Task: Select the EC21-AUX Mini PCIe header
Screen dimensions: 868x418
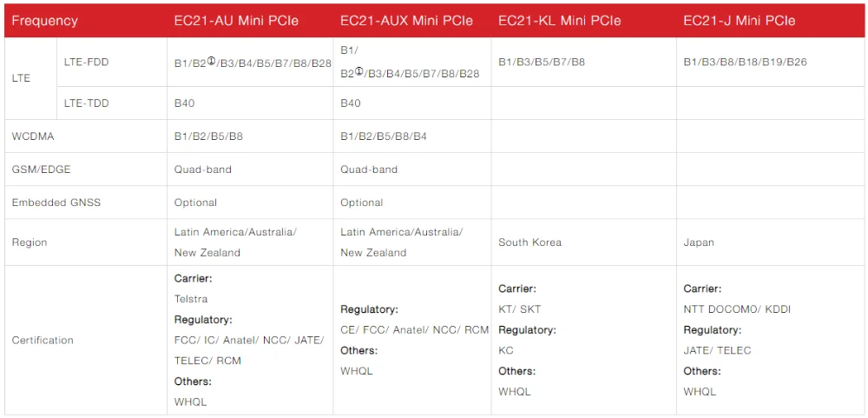Action: coord(407,21)
